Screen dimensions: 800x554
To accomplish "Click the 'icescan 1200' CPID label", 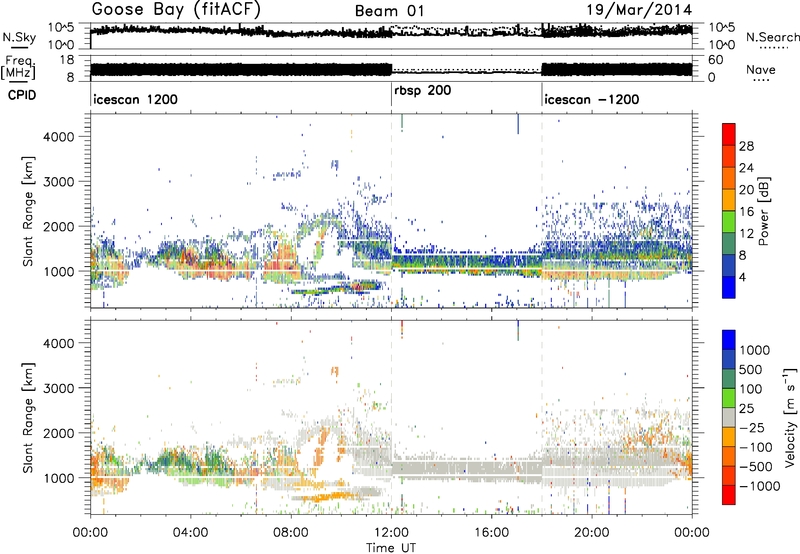I will (136, 99).
